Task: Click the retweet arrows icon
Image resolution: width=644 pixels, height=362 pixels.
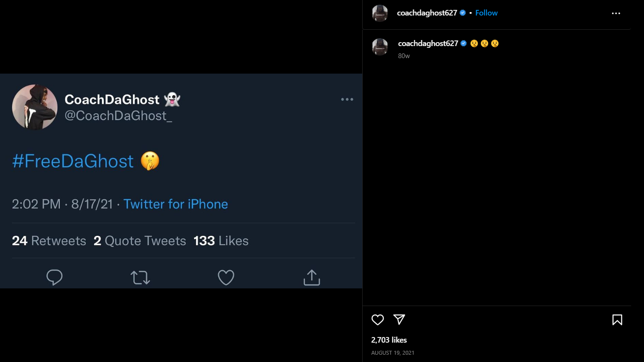Action: click(x=140, y=278)
